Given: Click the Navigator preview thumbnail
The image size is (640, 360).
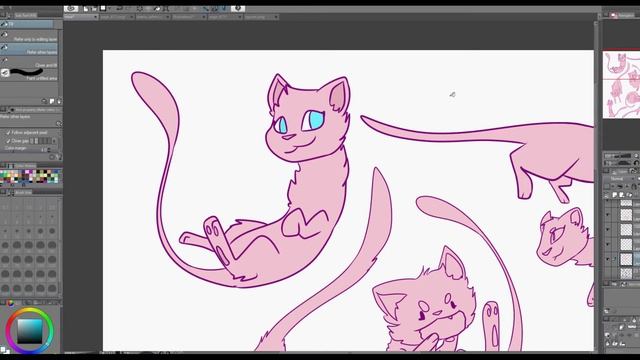Looking at the screenshot, I should coord(621,84).
